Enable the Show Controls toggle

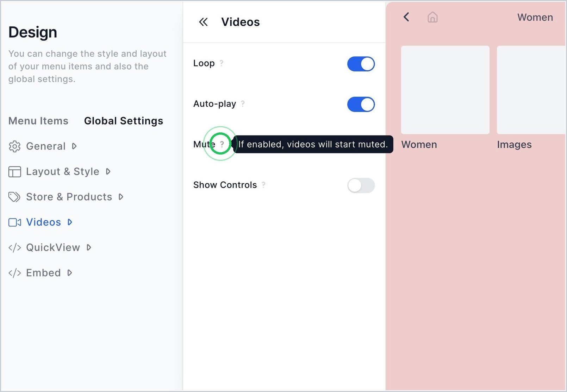[361, 185]
